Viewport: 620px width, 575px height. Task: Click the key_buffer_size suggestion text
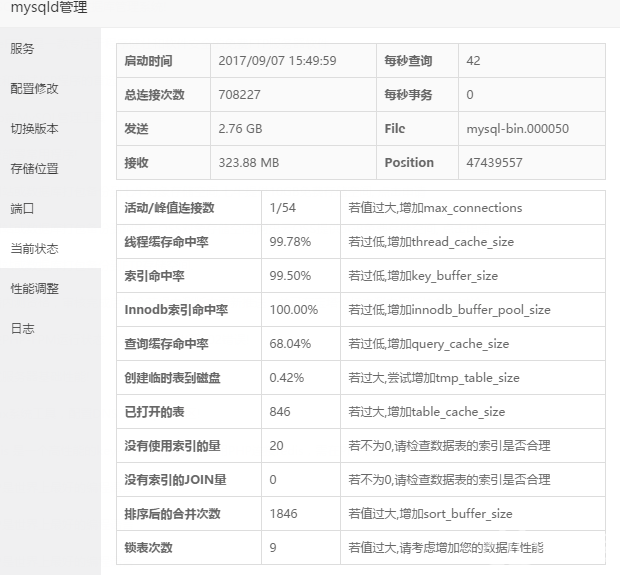[x=423, y=276]
